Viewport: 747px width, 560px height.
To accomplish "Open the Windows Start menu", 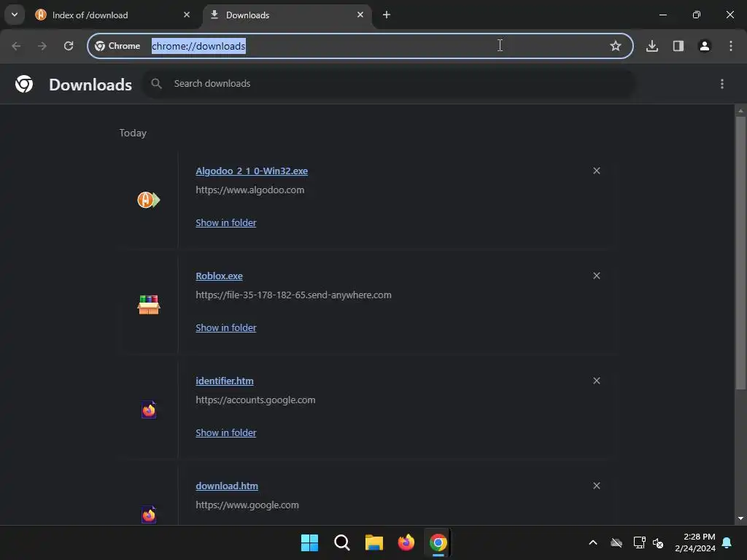I will click(x=309, y=542).
